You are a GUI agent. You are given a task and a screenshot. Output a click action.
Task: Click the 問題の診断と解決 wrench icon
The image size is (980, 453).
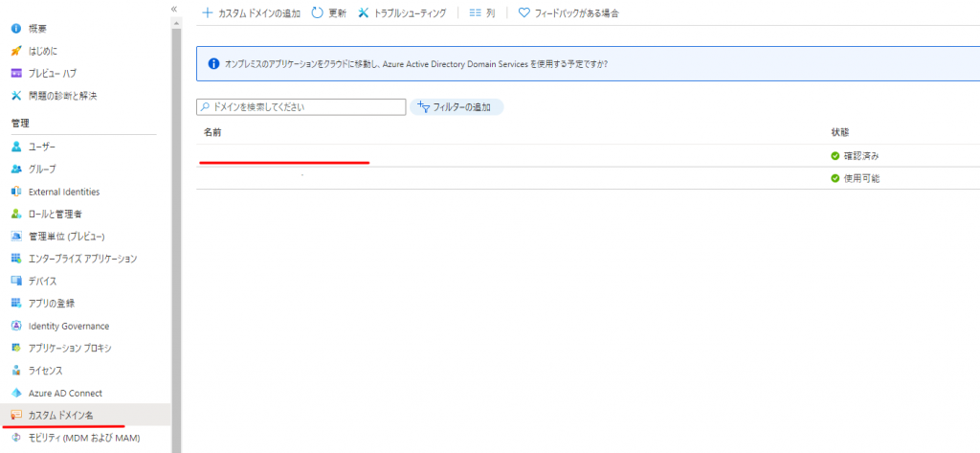pos(17,96)
